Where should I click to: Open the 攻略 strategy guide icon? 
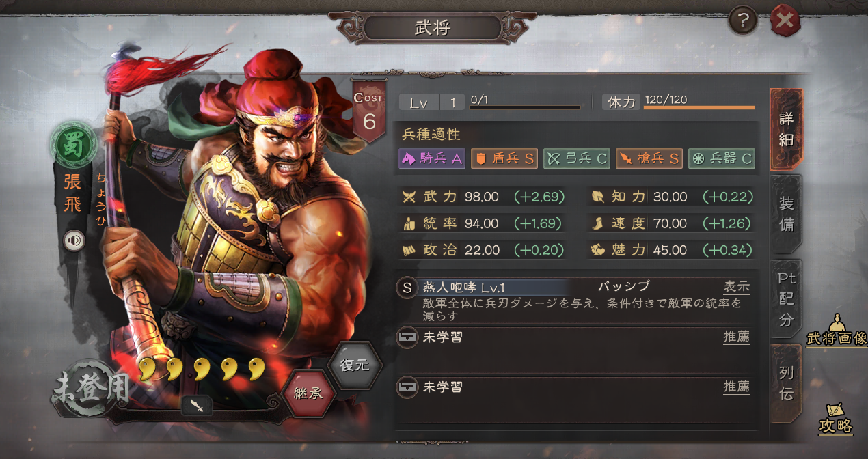point(836,418)
